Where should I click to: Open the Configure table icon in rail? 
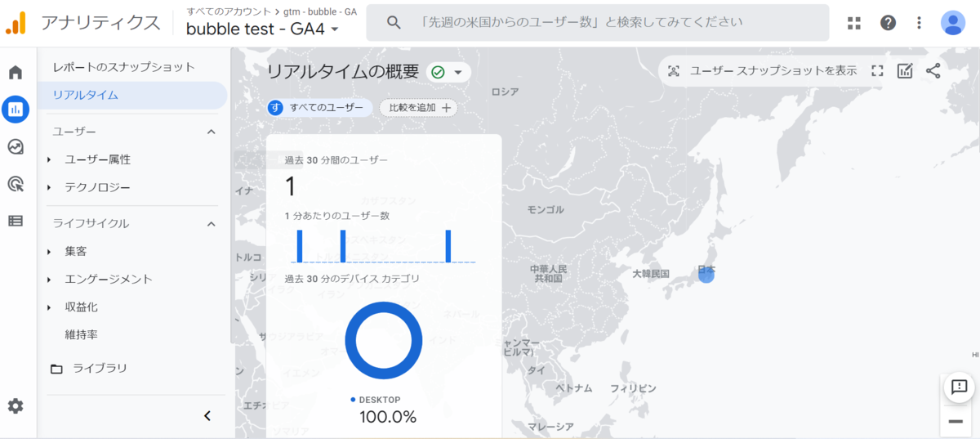click(x=16, y=221)
